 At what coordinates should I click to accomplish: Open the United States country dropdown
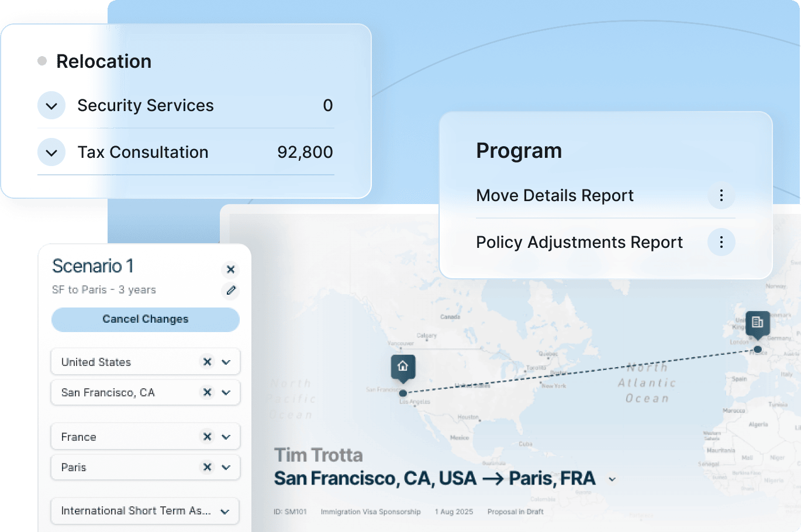tap(226, 362)
